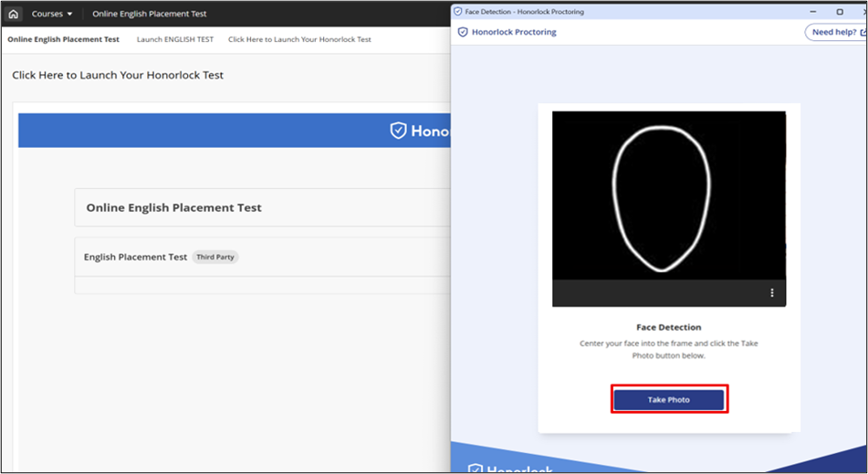Viewport: 868px width, 474px height.
Task: Maximize the Face Detection window
Action: (x=840, y=12)
